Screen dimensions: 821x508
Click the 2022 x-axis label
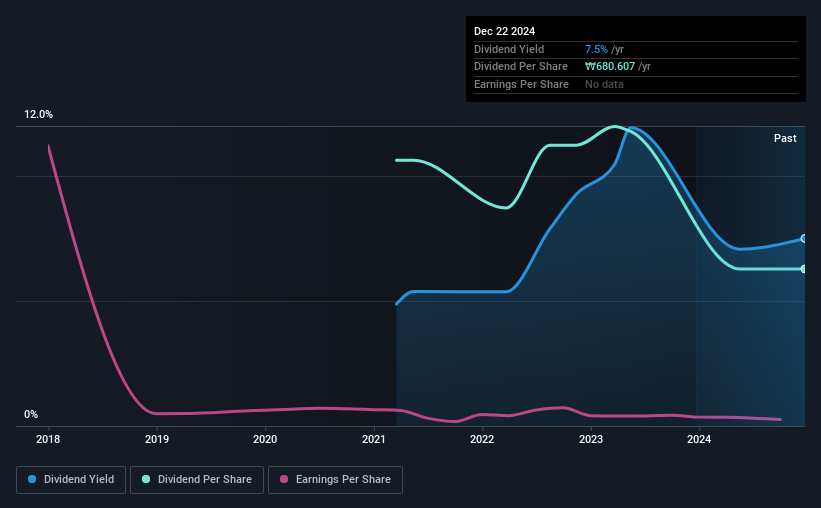point(482,439)
